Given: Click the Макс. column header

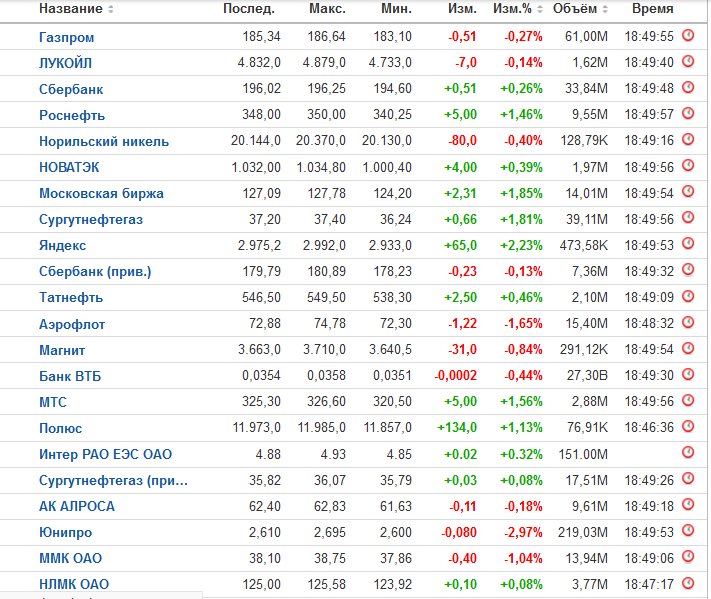Looking at the screenshot, I should click(327, 9).
